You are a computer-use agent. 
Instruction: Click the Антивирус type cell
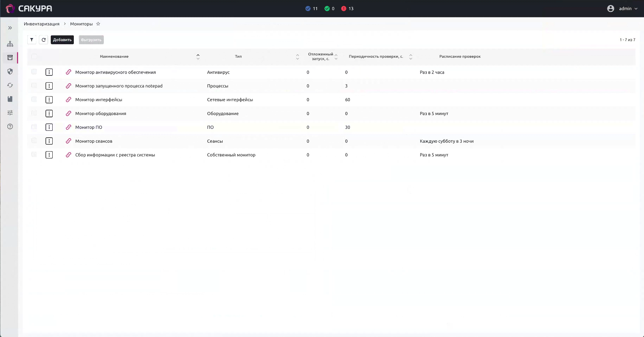(x=218, y=72)
